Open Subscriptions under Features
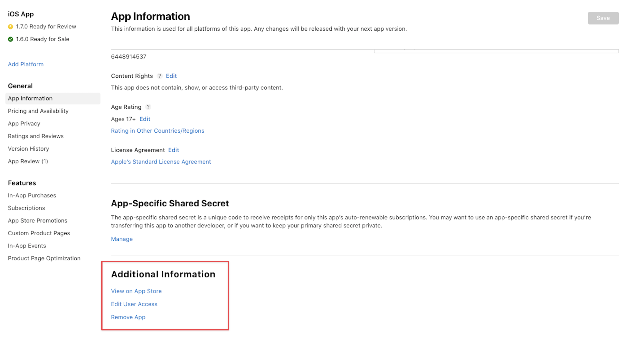644x340 pixels. tap(26, 208)
